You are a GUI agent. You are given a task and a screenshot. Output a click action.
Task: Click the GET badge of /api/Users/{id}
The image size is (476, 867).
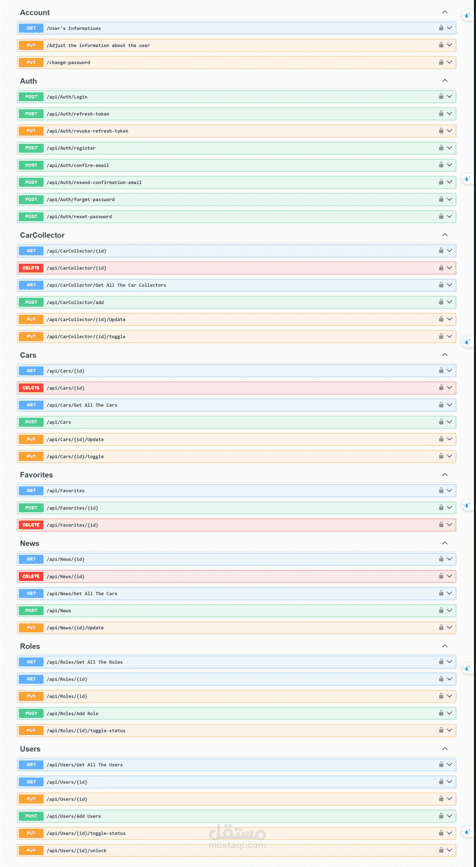(31, 782)
